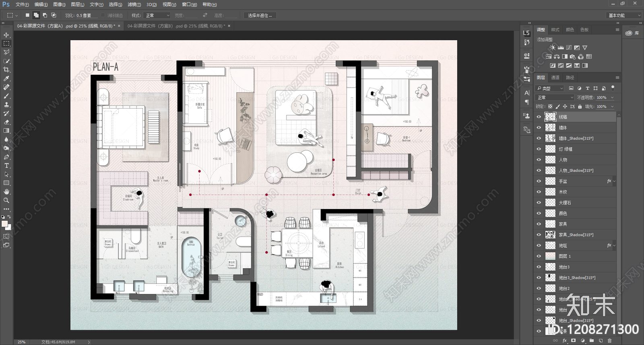Open Character panel icon in side dock

[527, 92]
